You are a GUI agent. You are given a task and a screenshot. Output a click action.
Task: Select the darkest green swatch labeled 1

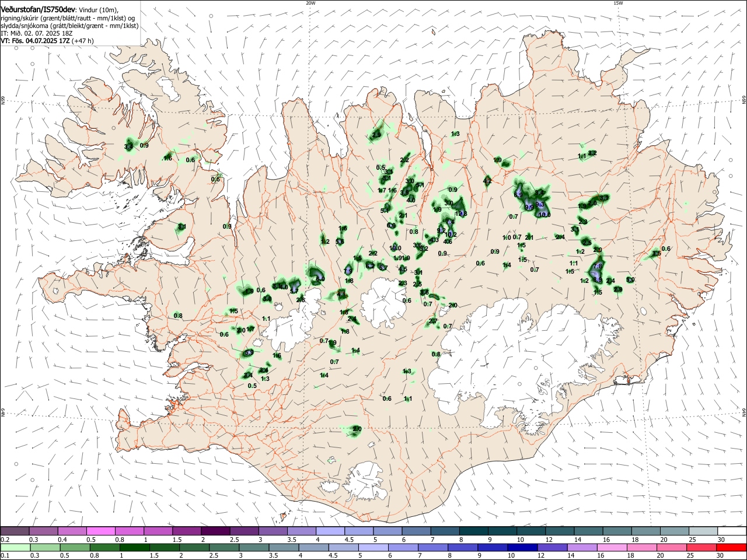coord(134,547)
